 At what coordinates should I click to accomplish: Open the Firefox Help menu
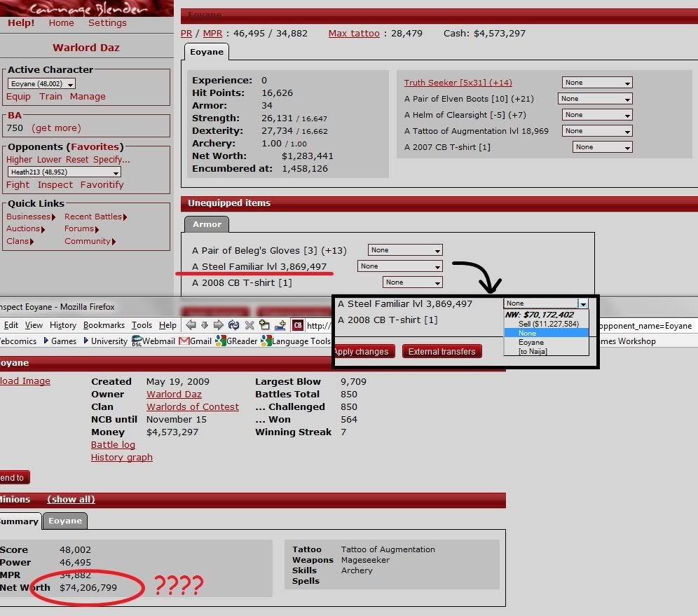click(x=167, y=325)
